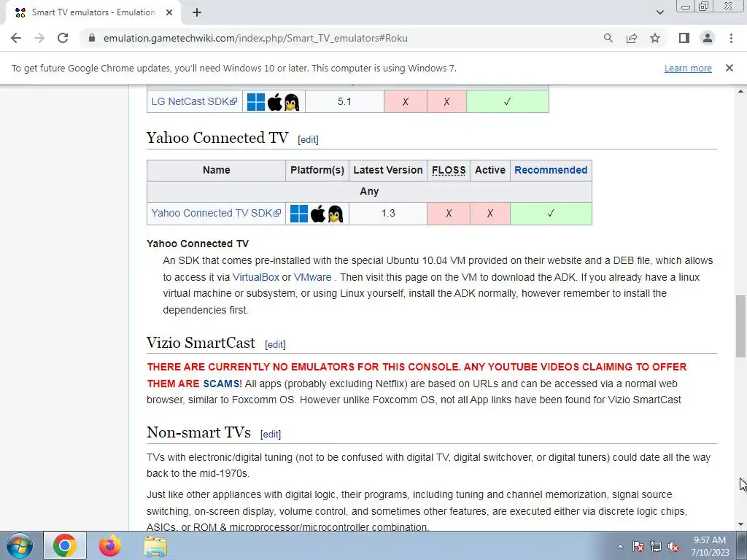Image resolution: width=747 pixels, height=560 pixels.
Task: Click the scrollbar up arrow
Action: coord(740,91)
